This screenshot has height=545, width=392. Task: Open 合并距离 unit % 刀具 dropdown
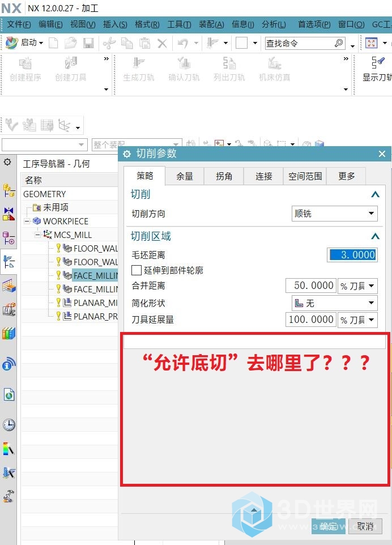tap(357, 286)
